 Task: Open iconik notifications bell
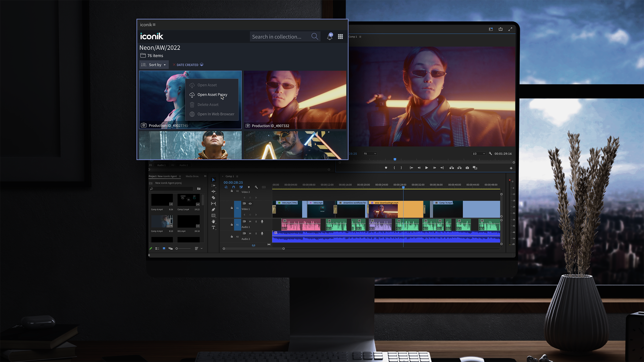tap(330, 37)
